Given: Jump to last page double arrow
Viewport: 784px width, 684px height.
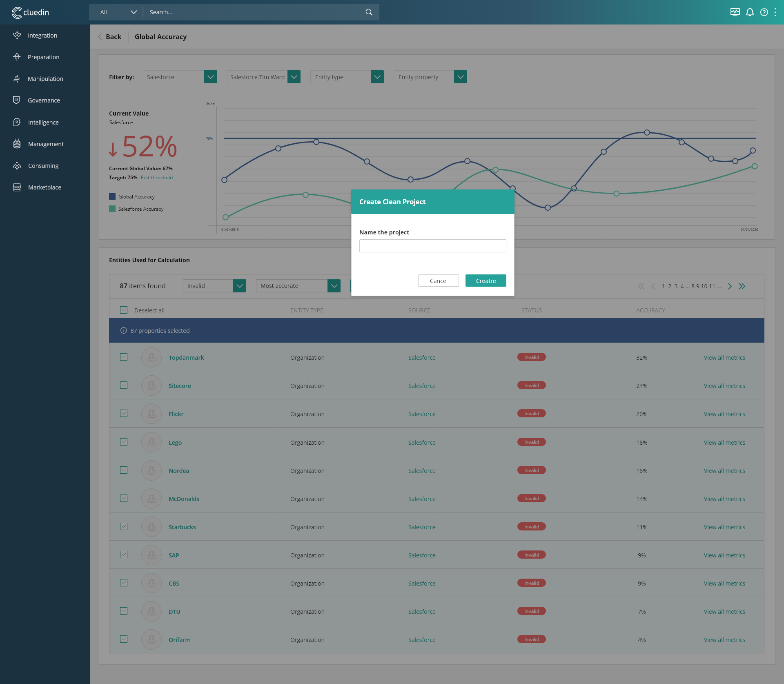Looking at the screenshot, I should 742,286.
